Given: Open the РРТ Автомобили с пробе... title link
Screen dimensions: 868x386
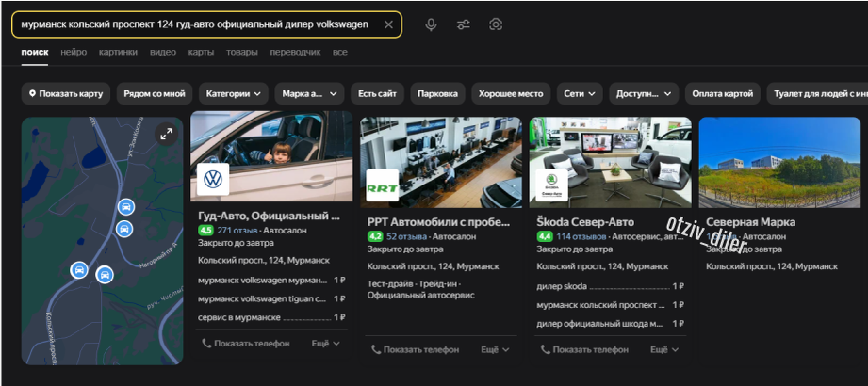Looking at the screenshot, I should pyautogui.click(x=438, y=222).
